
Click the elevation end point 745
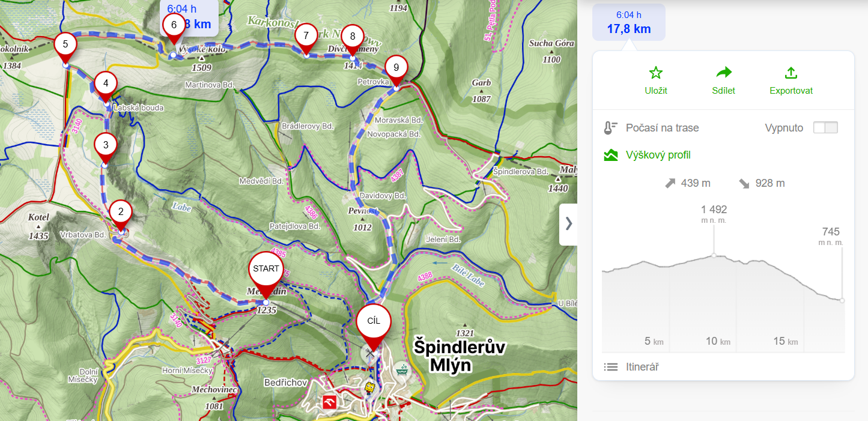click(x=842, y=300)
